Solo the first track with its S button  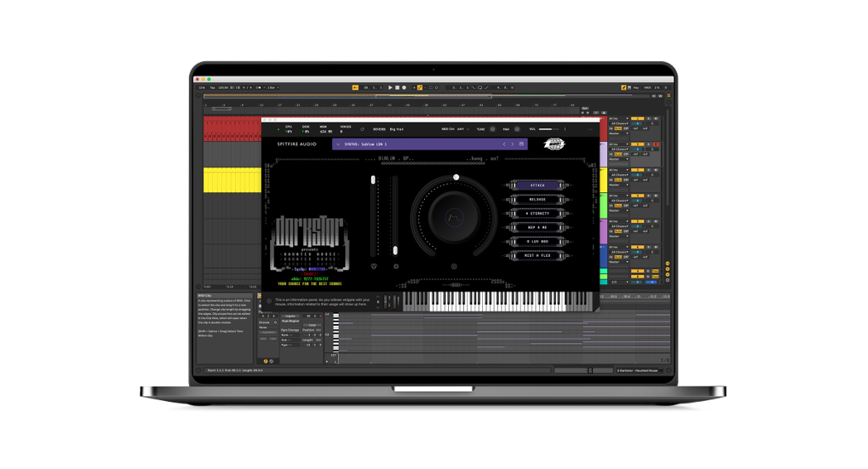649,118
